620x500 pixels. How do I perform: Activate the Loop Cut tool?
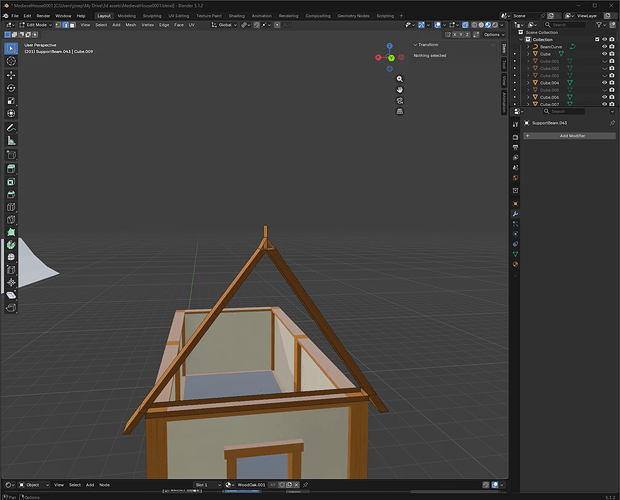(x=11, y=207)
